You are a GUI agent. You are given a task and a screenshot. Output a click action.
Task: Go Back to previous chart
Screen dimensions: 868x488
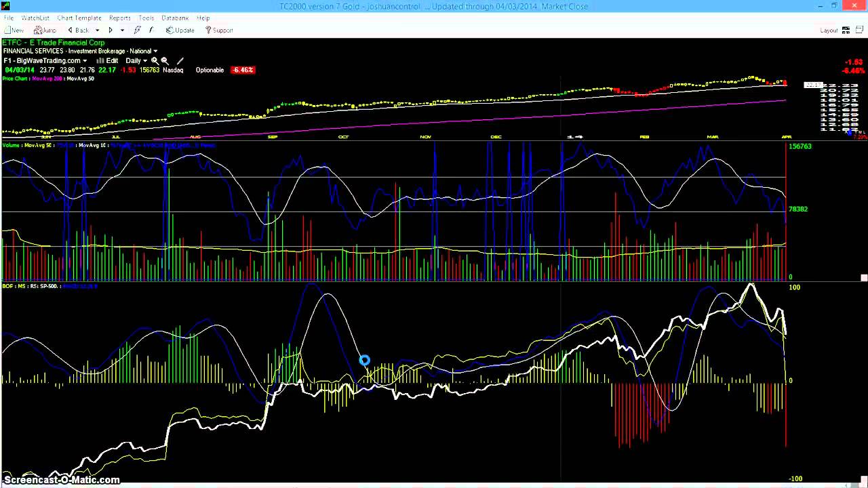(78, 30)
